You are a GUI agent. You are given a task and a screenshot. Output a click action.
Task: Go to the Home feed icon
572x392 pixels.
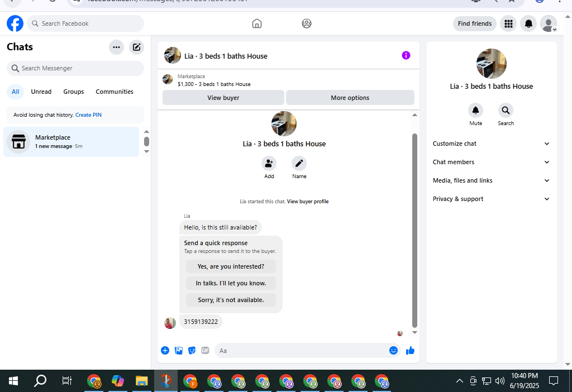point(257,23)
